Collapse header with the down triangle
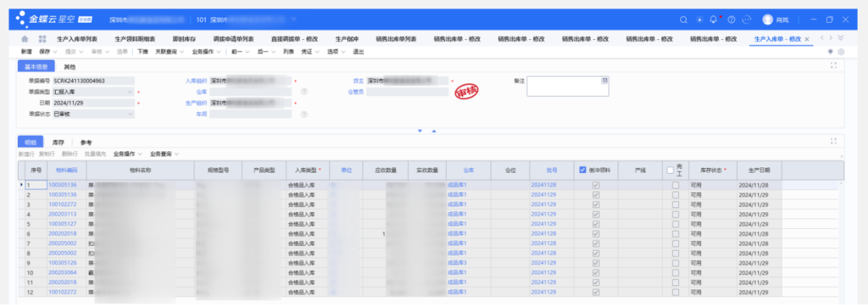The image size is (868, 305). pos(419,131)
